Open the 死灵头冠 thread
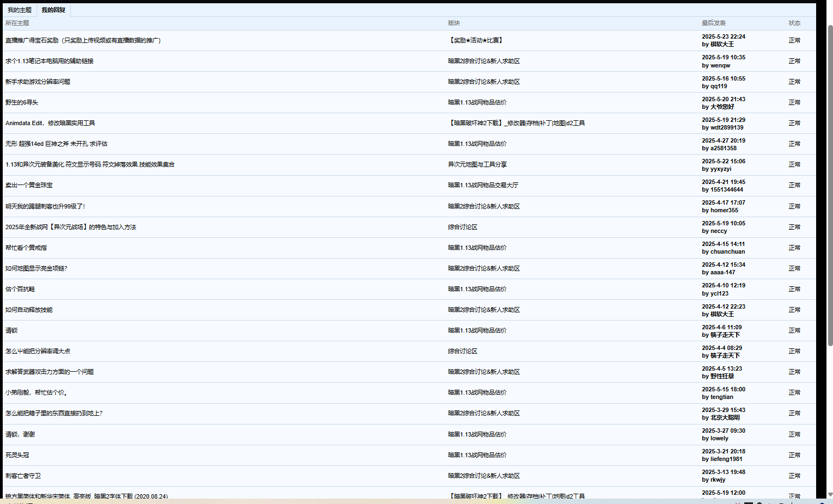 click(17, 455)
